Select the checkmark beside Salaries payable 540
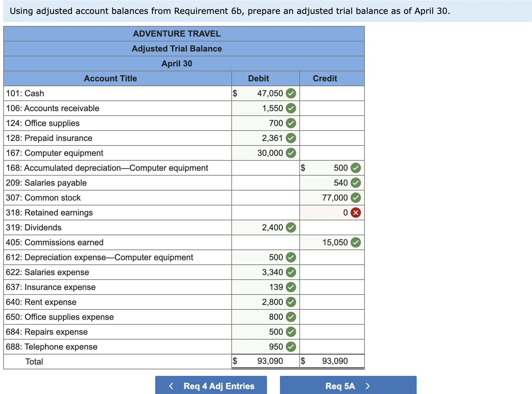Screen dimensions: 532x394 [x=355, y=183]
